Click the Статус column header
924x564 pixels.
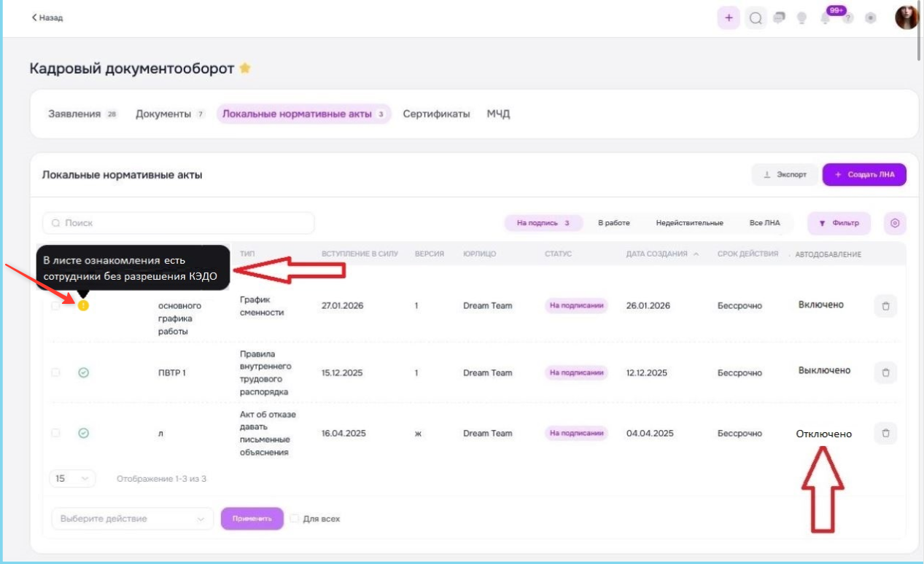(x=558, y=254)
